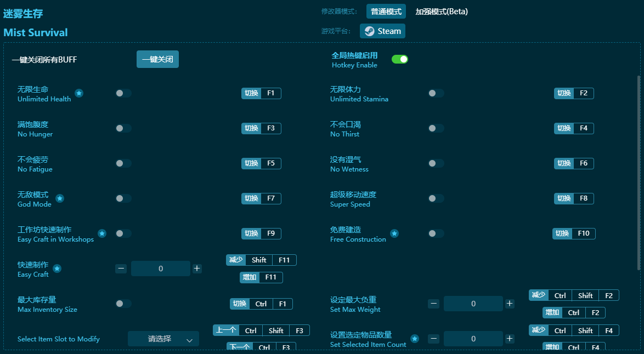Click F4 hotkey button for No Thirst
This screenshot has height=354, width=644.
(x=574, y=128)
